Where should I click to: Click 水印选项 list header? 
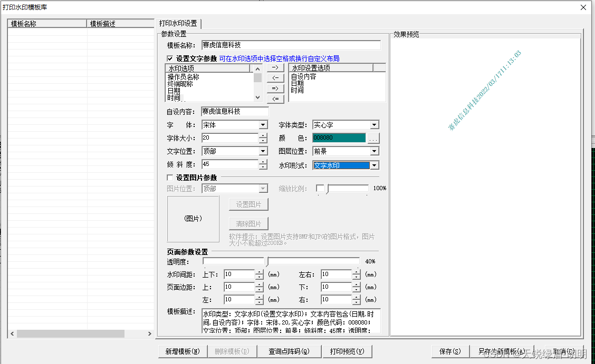click(x=208, y=68)
